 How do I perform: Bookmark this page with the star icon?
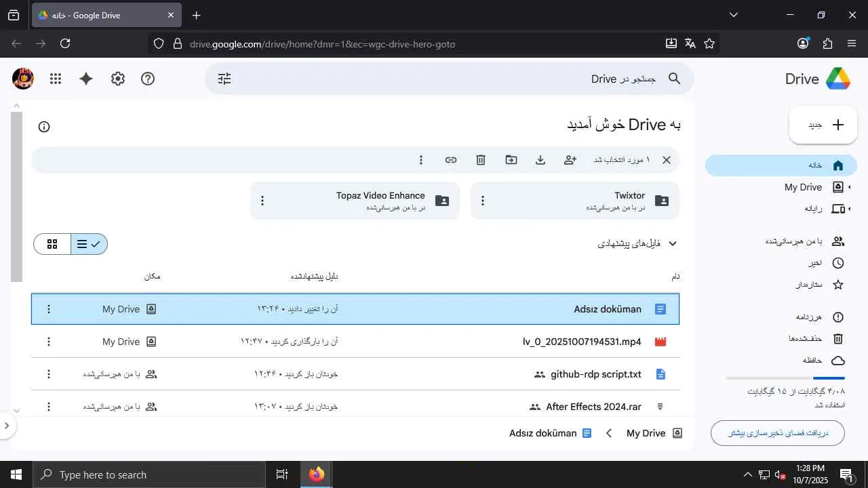(709, 43)
